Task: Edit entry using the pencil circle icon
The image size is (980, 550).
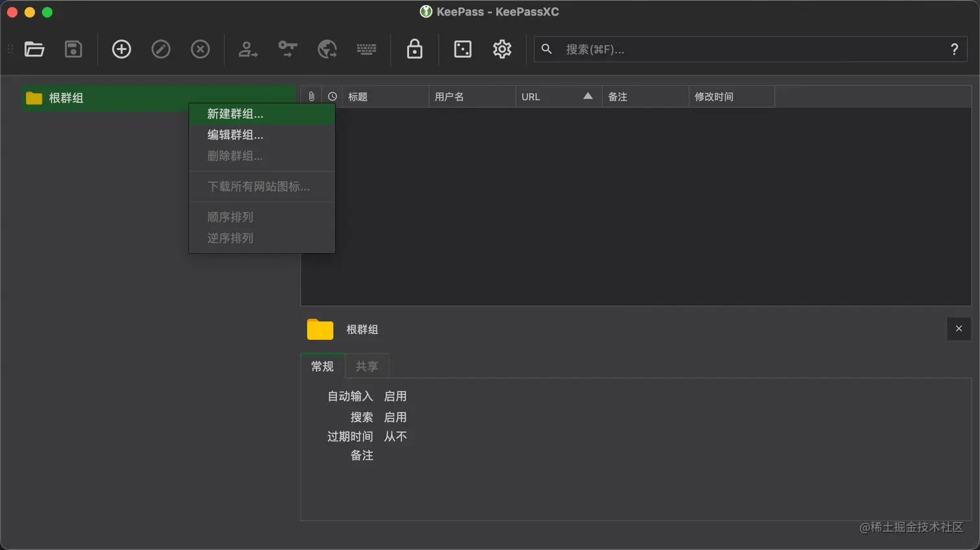Action: (x=161, y=49)
